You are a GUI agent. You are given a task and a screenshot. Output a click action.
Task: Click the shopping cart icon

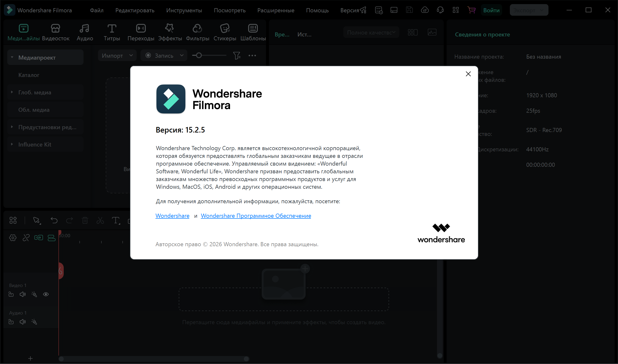pos(471,10)
